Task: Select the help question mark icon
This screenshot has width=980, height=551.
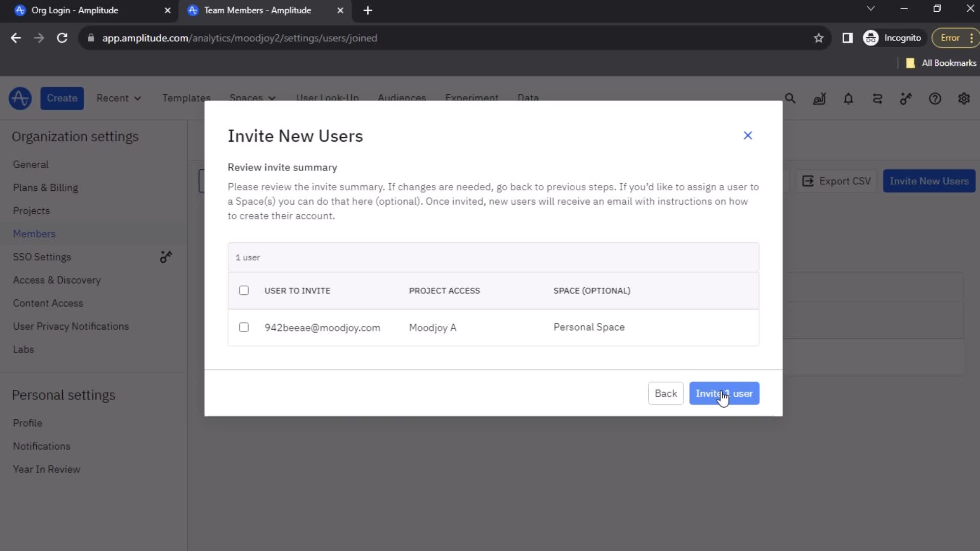Action: coord(936,99)
